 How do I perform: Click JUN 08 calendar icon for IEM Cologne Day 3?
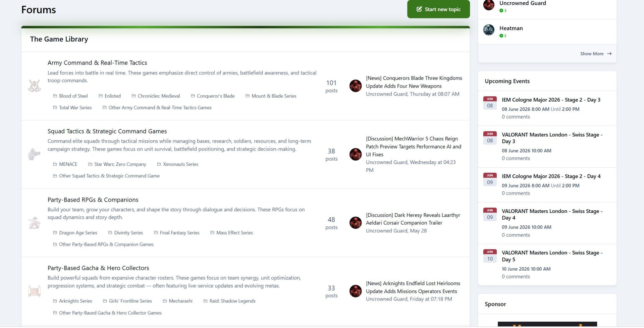[x=490, y=103]
